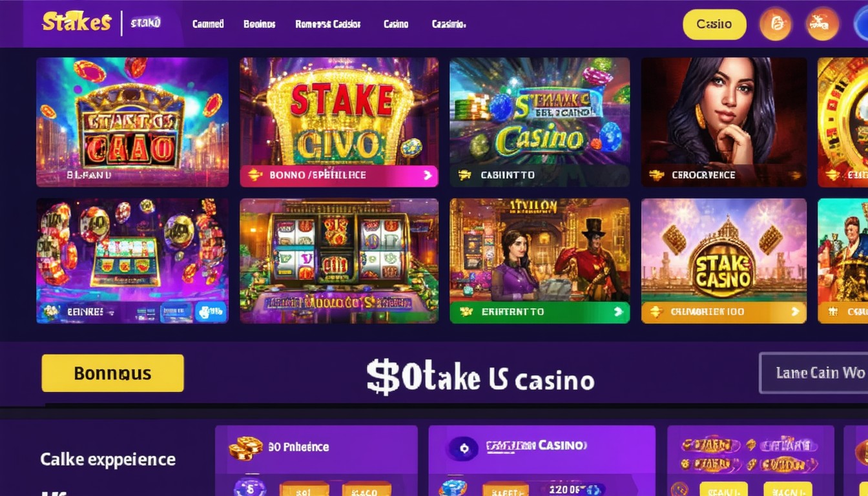Open the slot machine reels game thumbnail
This screenshot has width=868, height=496.
tap(339, 261)
